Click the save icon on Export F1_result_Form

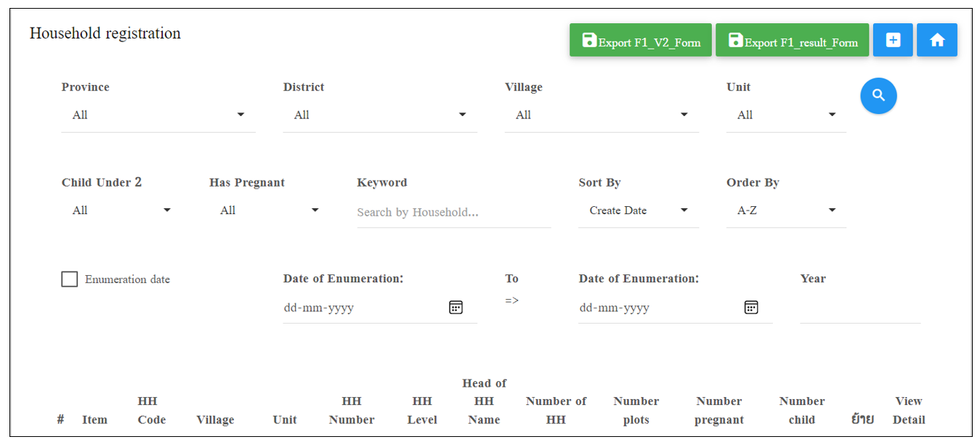click(736, 39)
